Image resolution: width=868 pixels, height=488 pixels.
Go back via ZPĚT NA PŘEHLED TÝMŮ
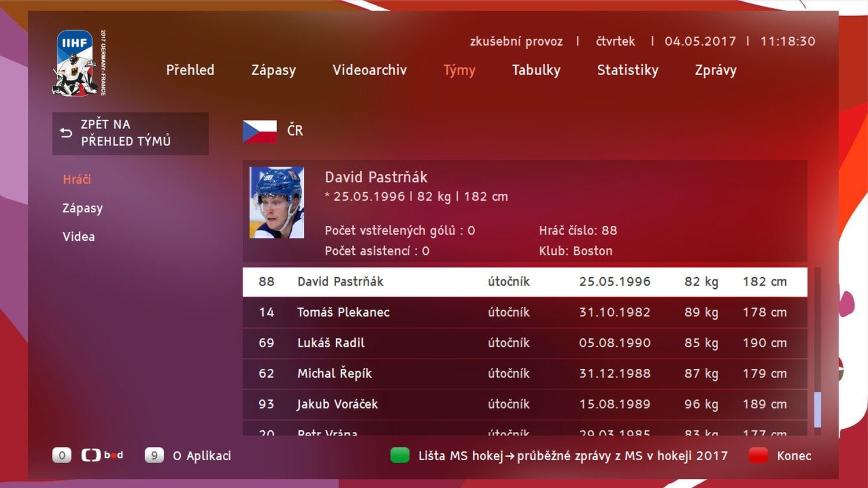130,133
